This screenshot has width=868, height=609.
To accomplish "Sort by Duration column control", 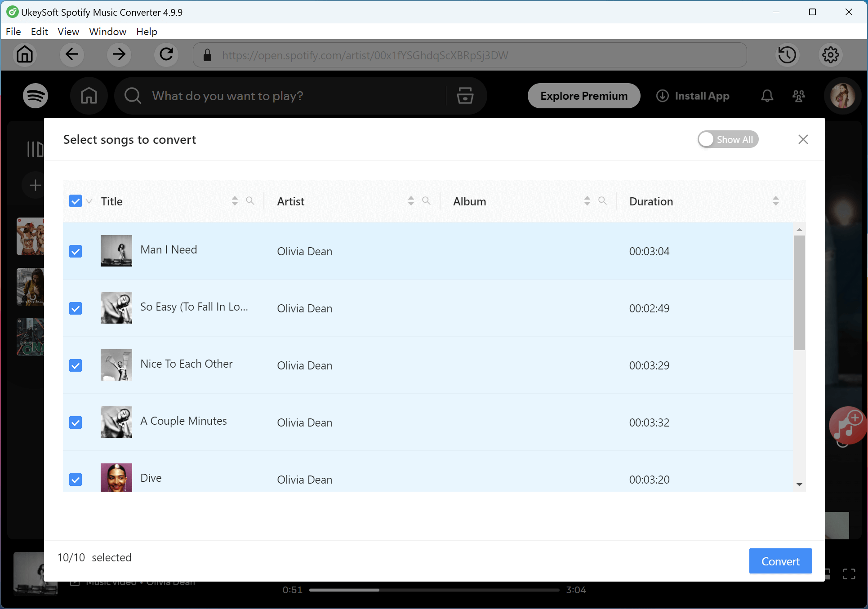I will (x=775, y=201).
